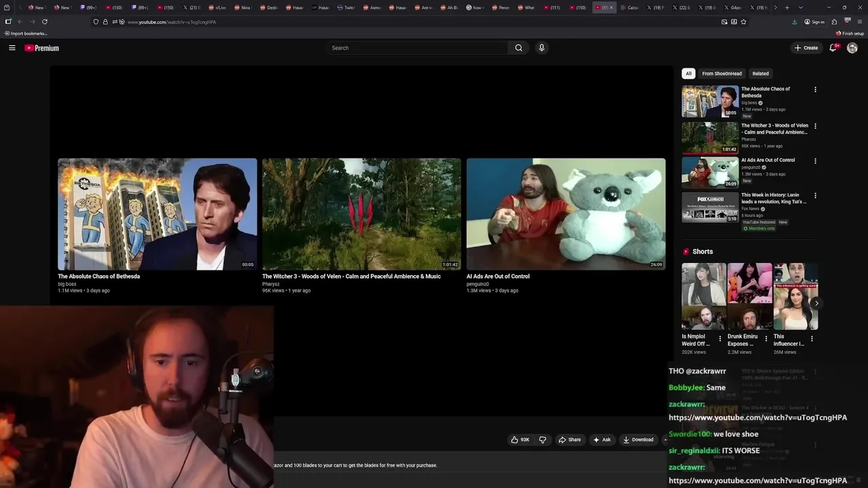Open sidebar Fox News history thumbnail
868x488 pixels.
point(710,207)
